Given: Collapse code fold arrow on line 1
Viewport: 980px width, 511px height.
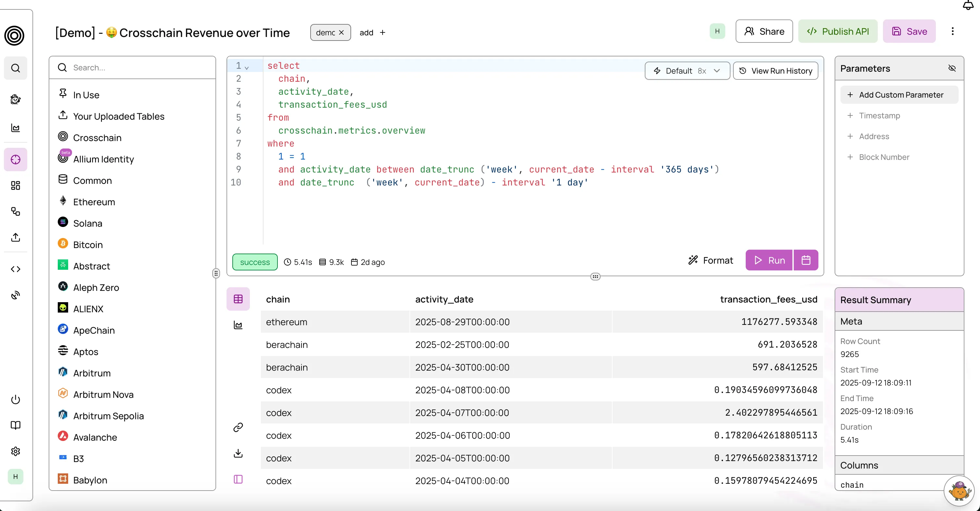Looking at the screenshot, I should (247, 68).
